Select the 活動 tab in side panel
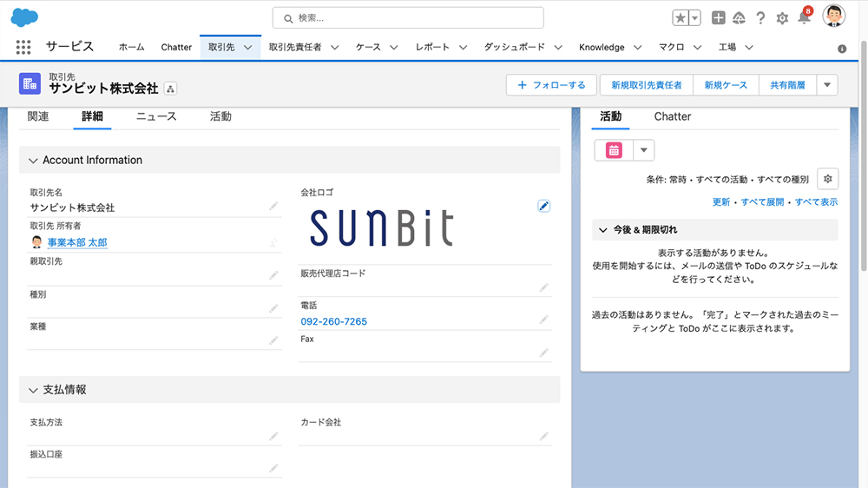 pos(610,116)
